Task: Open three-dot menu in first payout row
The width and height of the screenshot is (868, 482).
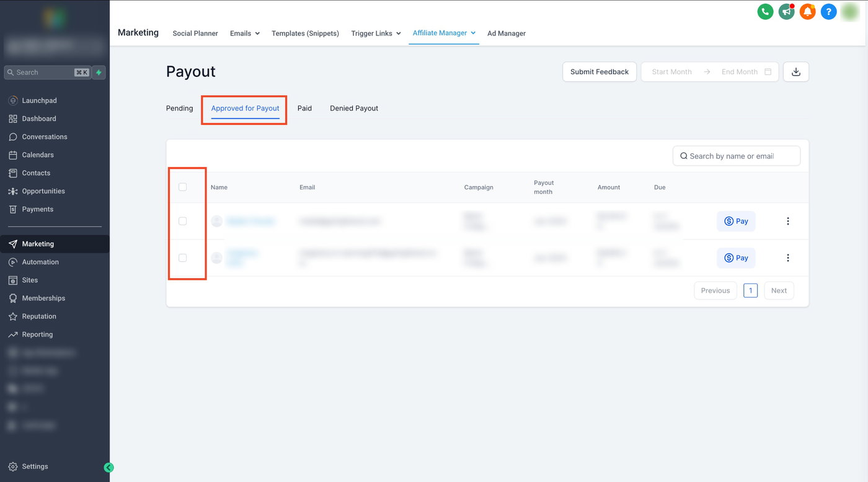Action: (x=788, y=221)
